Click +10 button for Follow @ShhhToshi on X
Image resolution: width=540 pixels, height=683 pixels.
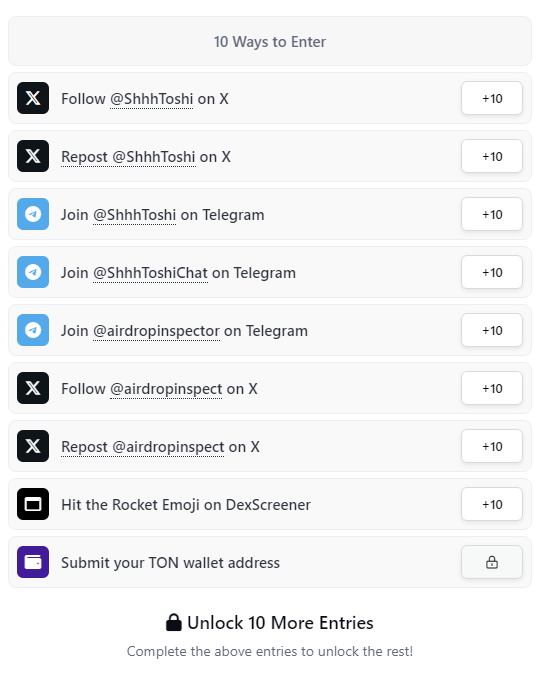(492, 98)
